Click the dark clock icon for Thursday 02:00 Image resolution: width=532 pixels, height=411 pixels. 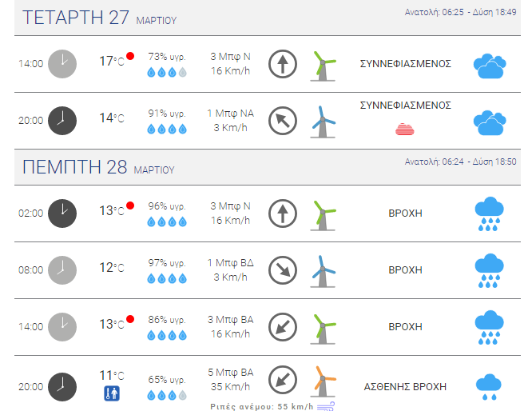(62, 213)
